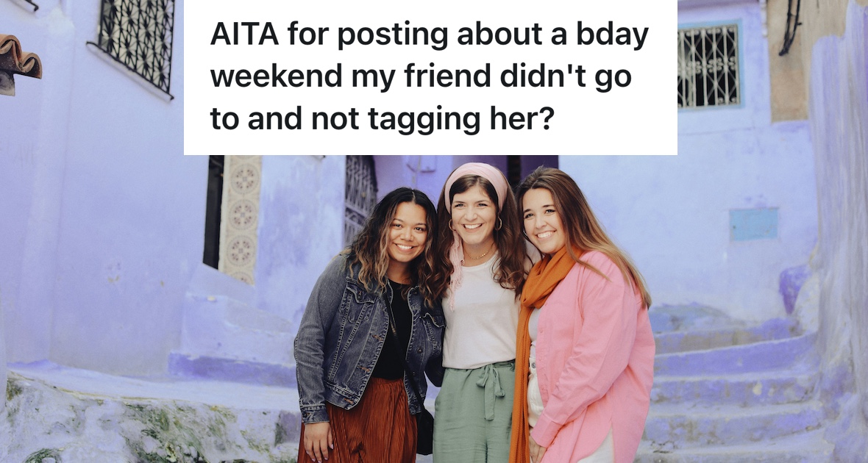Click the word "AITA" in the headline
Image resolution: width=868 pixels, height=463 pixels.
pyautogui.click(x=245, y=36)
